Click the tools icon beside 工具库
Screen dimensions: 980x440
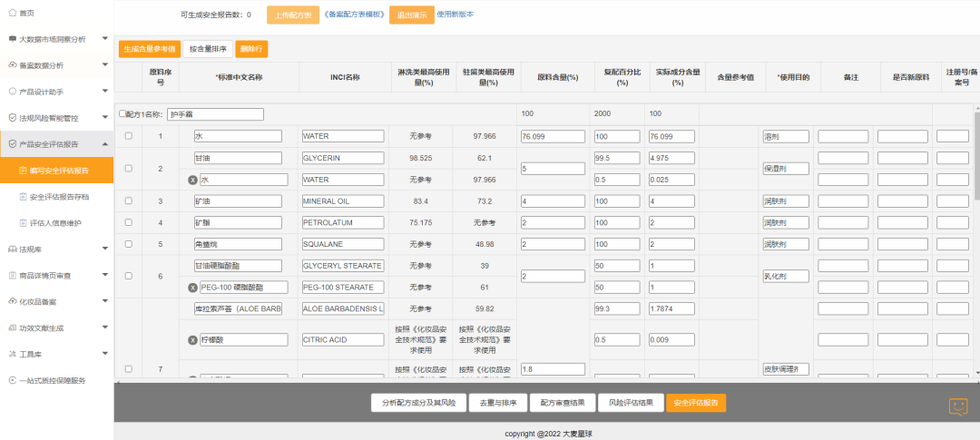(x=13, y=354)
